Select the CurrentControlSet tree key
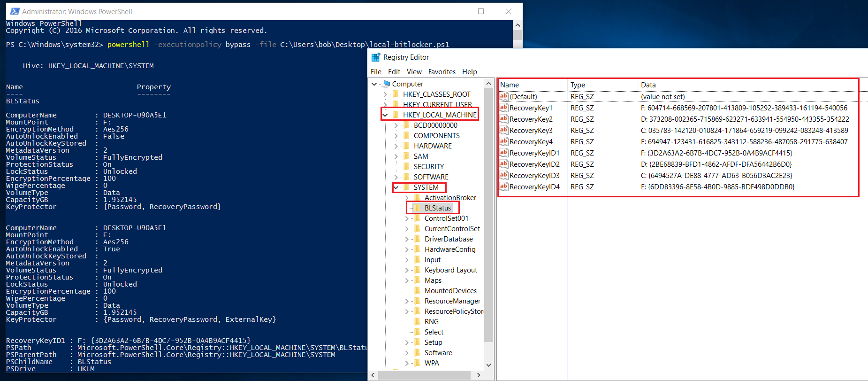 pos(452,229)
